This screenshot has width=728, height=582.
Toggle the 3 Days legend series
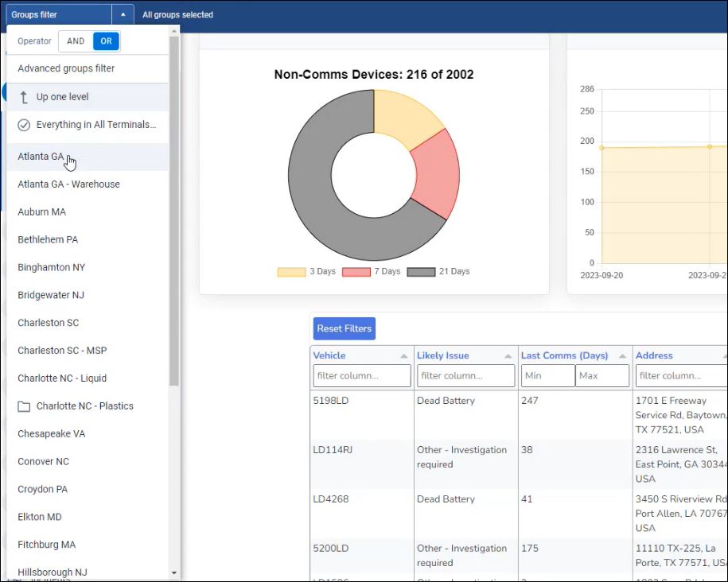291,272
